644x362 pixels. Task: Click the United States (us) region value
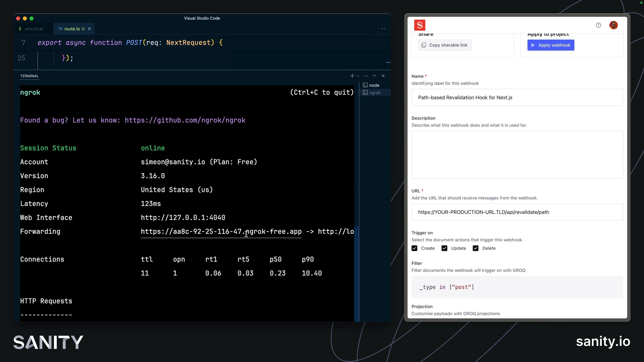pyautogui.click(x=177, y=190)
